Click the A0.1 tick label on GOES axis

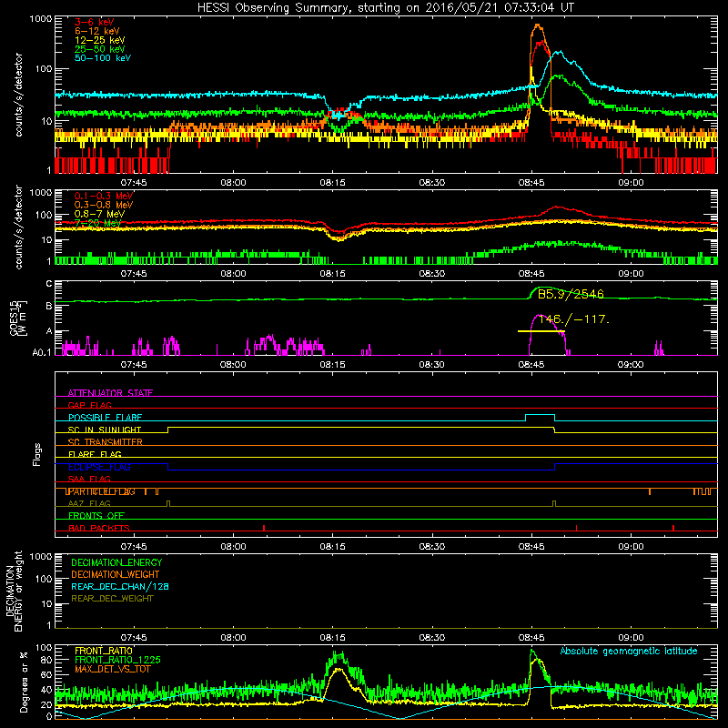(42, 353)
